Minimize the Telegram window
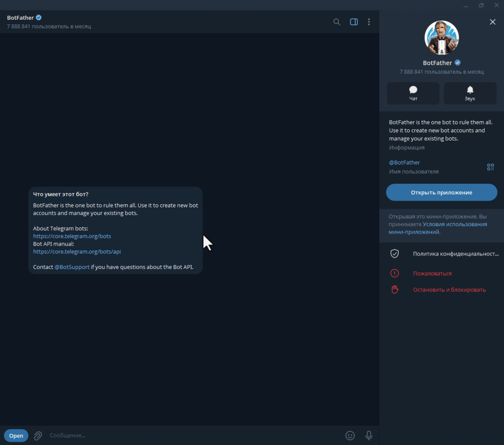The width and height of the screenshot is (504, 445). 466,5
